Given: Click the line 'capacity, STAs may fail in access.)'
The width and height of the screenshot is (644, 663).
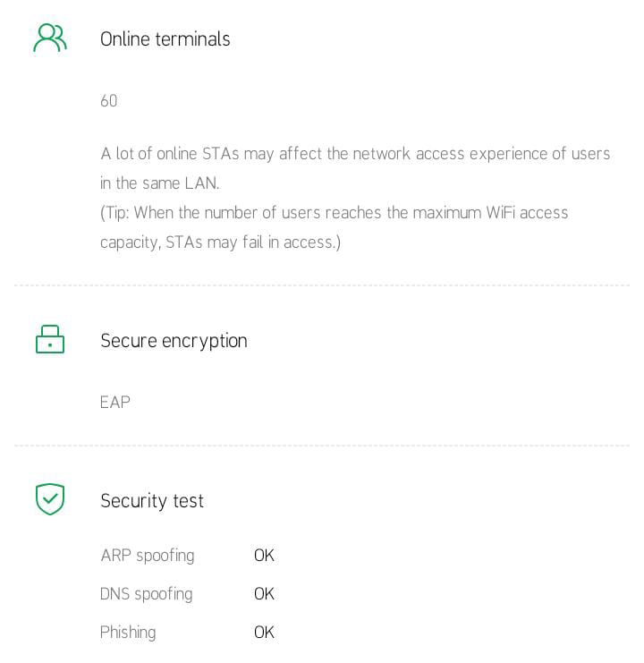Looking at the screenshot, I should coord(220,242).
